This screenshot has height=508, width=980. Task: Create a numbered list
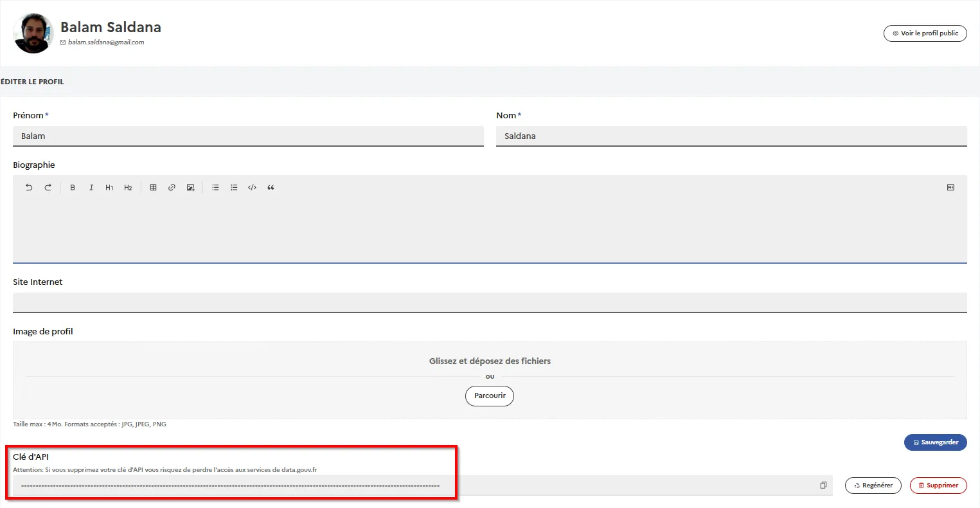pyautogui.click(x=234, y=188)
